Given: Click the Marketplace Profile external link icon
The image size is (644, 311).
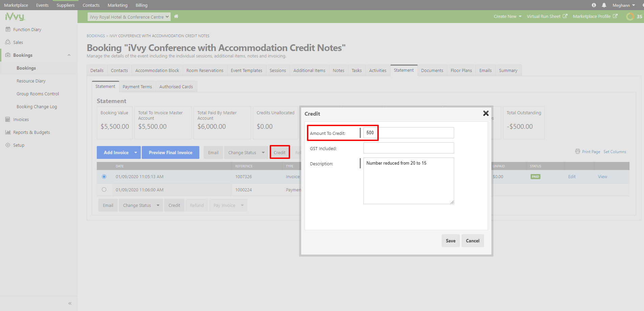Looking at the screenshot, I should pos(615,16).
